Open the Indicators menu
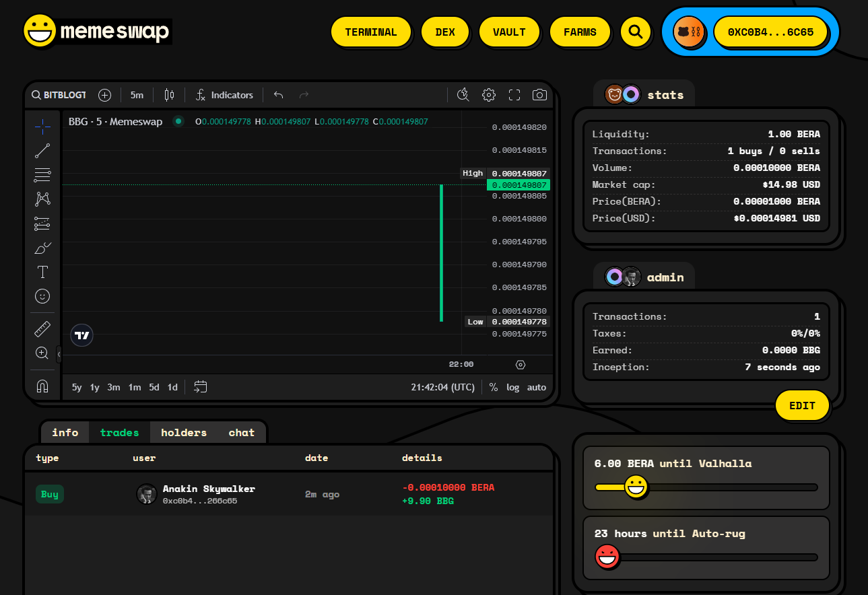The width and height of the screenshot is (868, 595). (224, 95)
